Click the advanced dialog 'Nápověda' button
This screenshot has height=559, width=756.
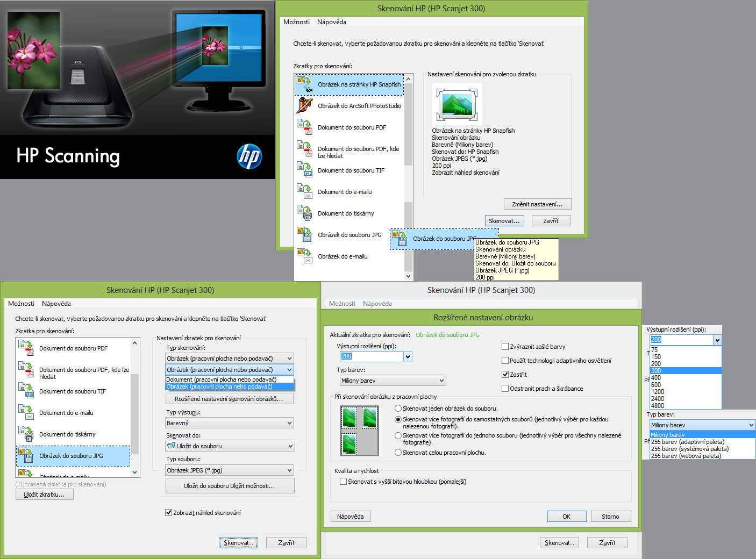coord(351,517)
